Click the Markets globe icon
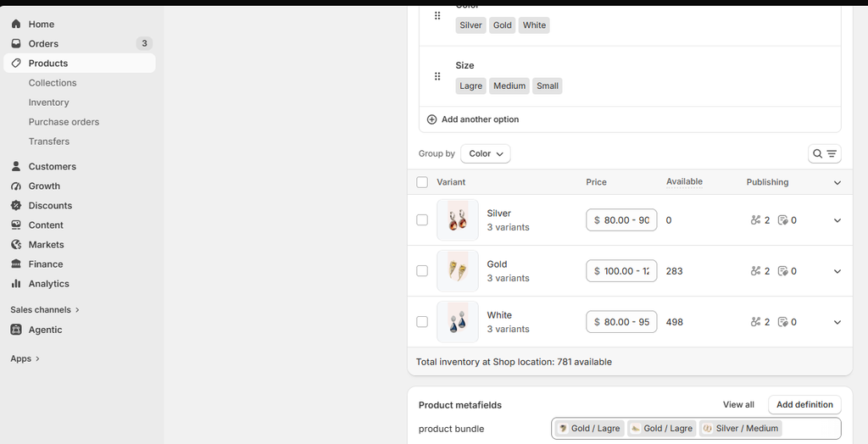 pyautogui.click(x=16, y=244)
